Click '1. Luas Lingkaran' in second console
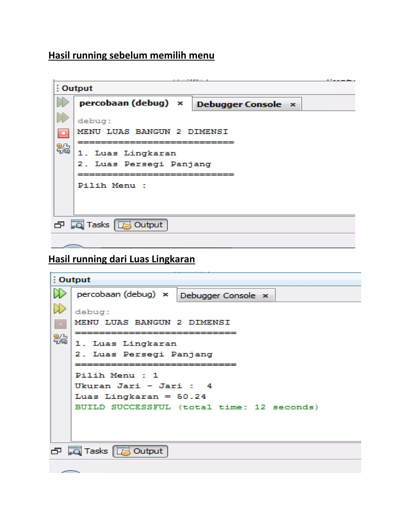The image size is (411, 532). (126, 344)
